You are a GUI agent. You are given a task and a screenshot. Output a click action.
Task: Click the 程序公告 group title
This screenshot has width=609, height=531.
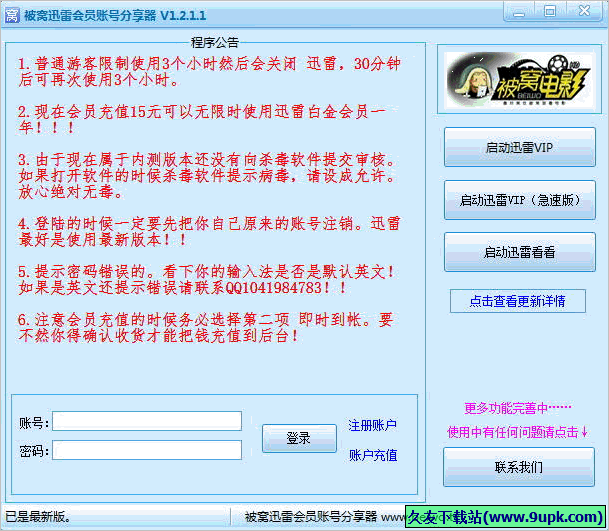215,42
